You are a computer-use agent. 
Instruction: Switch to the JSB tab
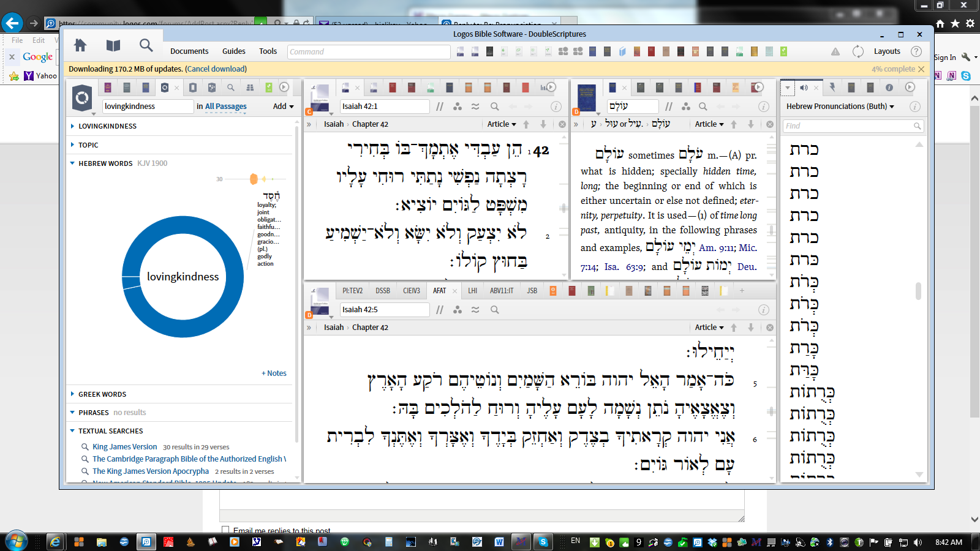click(x=532, y=291)
